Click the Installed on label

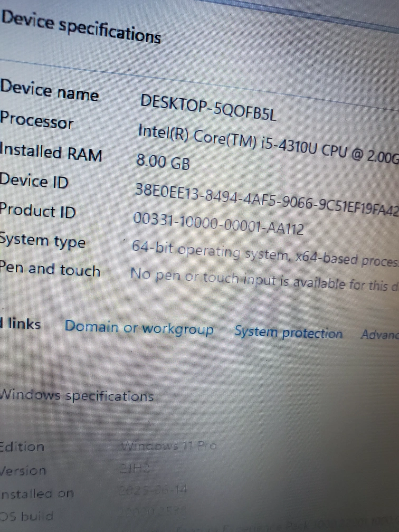click(x=36, y=493)
